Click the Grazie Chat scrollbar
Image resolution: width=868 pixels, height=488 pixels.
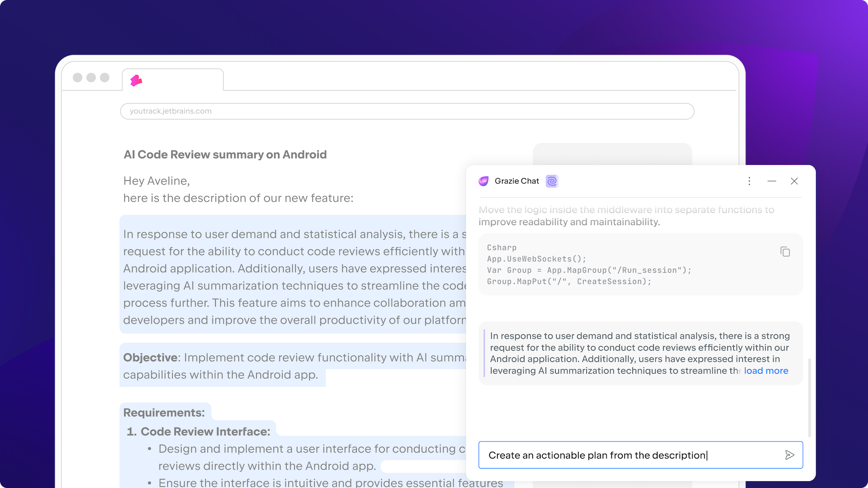(x=809, y=398)
